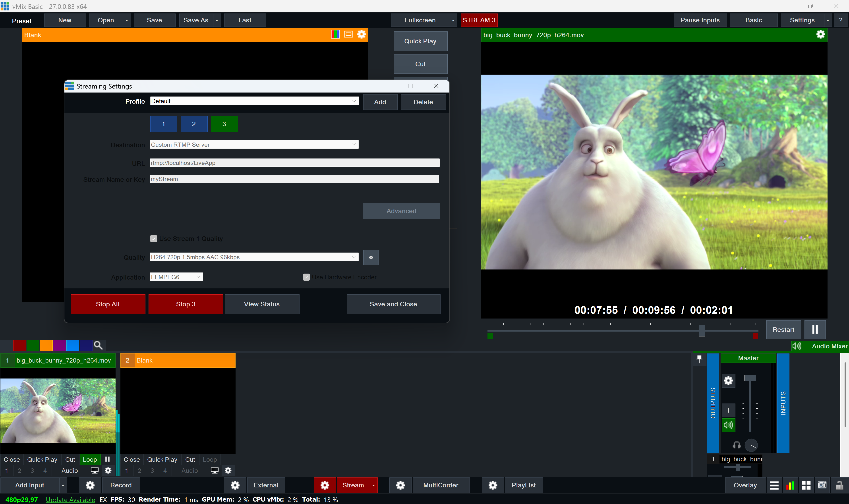The image size is (849, 504).
Task: Click the input 1 monitor output icon
Action: tap(94, 470)
